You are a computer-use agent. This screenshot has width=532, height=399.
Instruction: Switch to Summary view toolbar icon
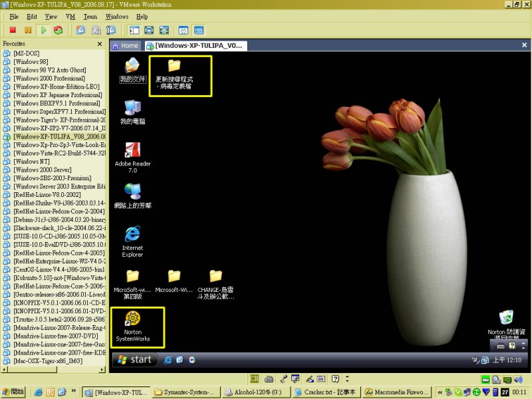(184, 30)
